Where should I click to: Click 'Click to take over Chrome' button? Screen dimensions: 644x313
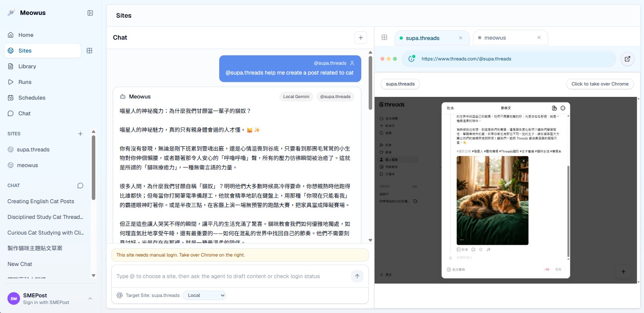coord(600,84)
